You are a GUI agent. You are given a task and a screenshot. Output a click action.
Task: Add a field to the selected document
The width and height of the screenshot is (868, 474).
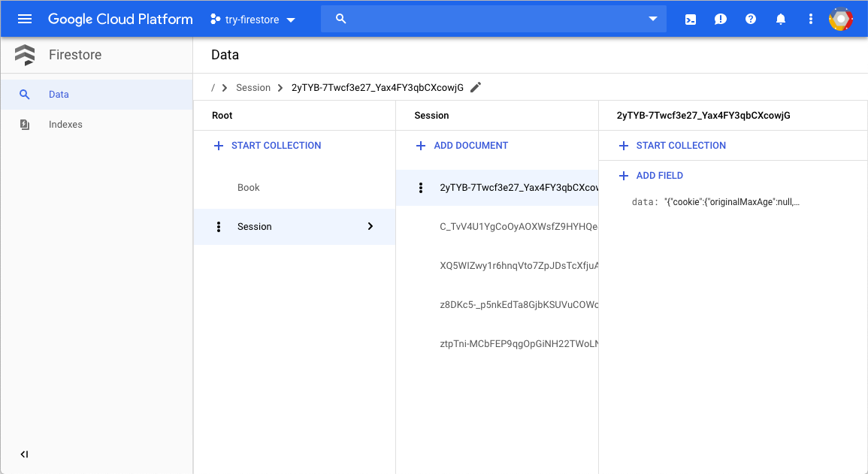click(x=649, y=175)
